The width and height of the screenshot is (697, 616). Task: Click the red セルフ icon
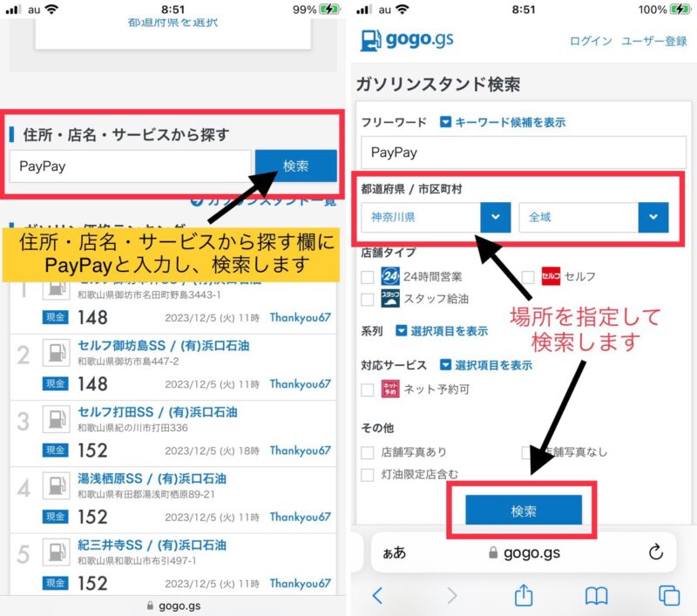point(551,276)
